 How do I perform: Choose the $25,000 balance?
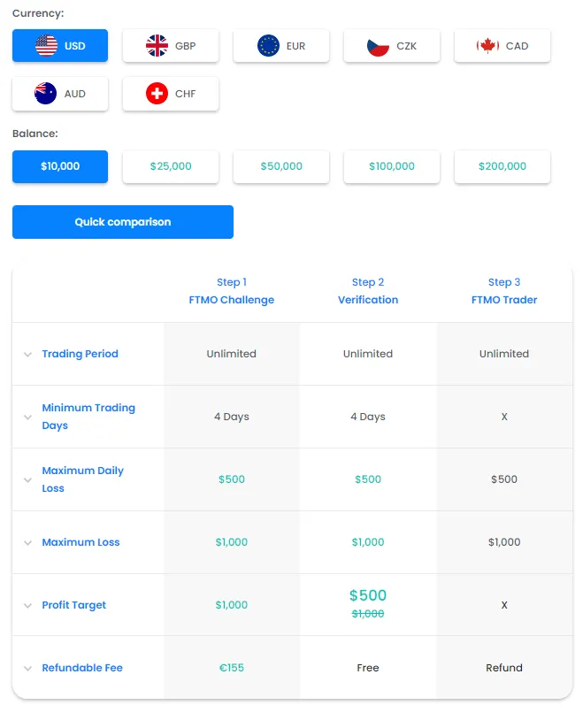[x=171, y=166]
